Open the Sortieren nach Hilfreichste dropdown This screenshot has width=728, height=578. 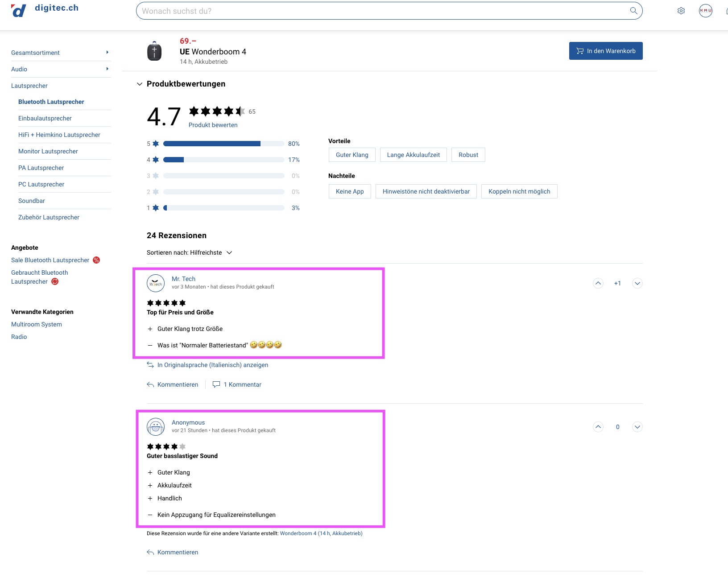[190, 252]
